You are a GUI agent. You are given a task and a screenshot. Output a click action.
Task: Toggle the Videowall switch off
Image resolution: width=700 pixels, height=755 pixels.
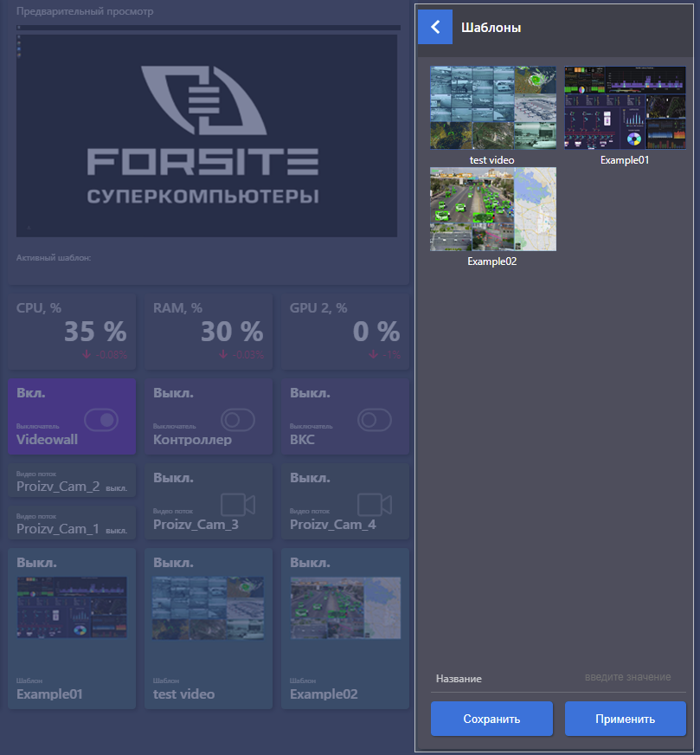pyautogui.click(x=101, y=420)
